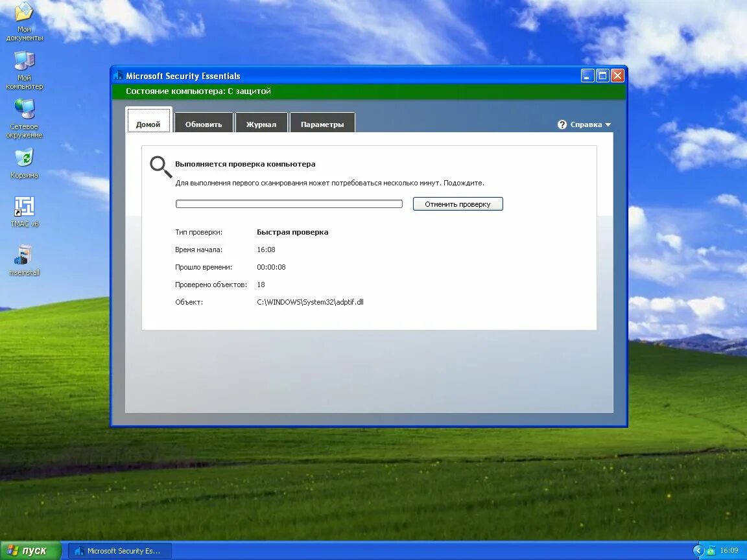Open the Параметры tab

coord(322,123)
